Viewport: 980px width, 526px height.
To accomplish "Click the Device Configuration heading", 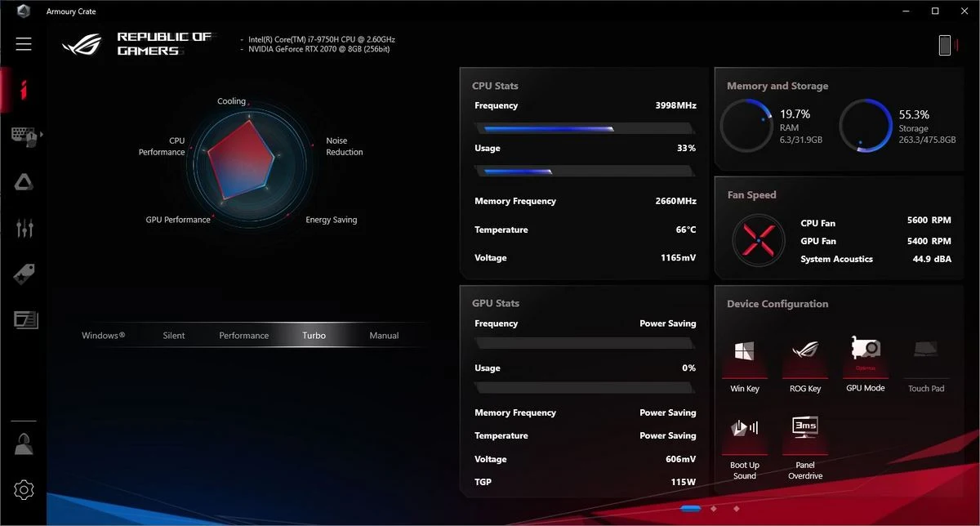I will 777,304.
